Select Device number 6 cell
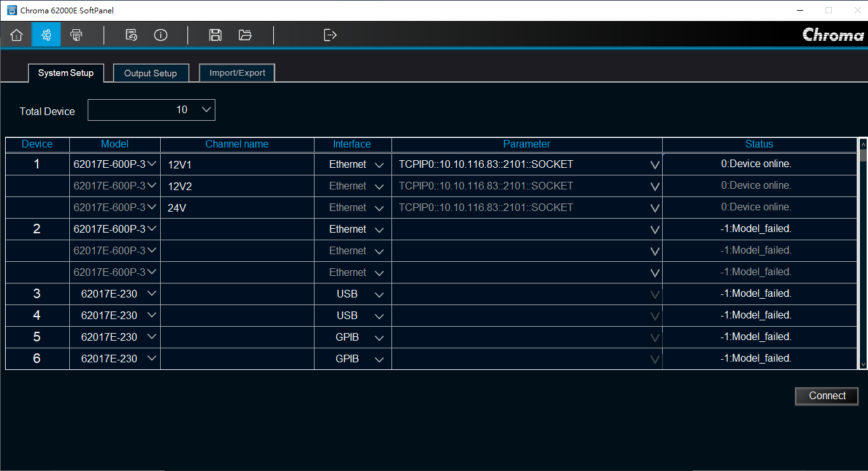 37,359
